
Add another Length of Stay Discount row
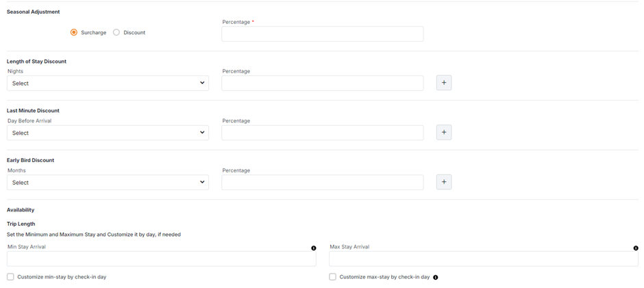[x=444, y=83]
